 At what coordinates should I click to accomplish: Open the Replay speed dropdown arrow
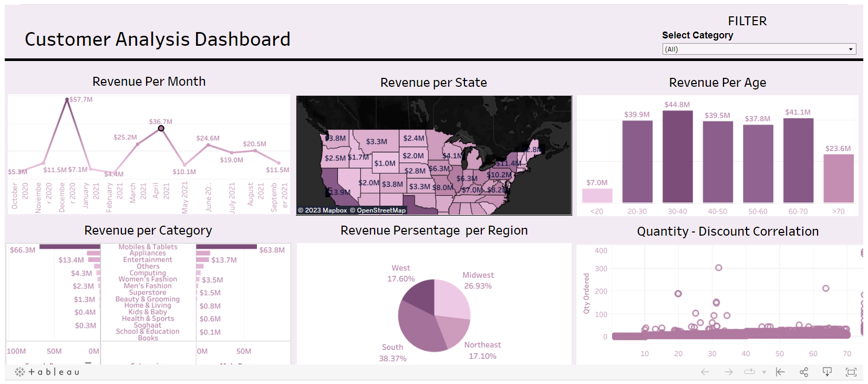click(764, 372)
